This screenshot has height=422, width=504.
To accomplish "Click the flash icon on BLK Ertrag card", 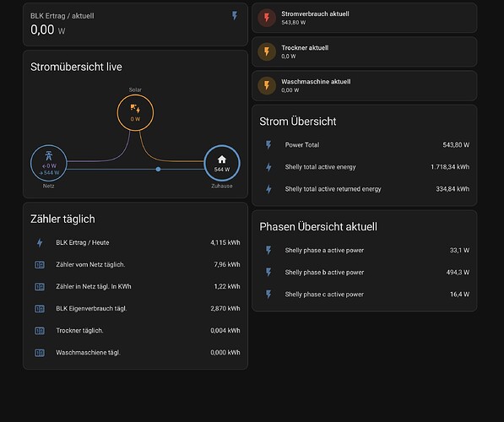I will (235, 15).
